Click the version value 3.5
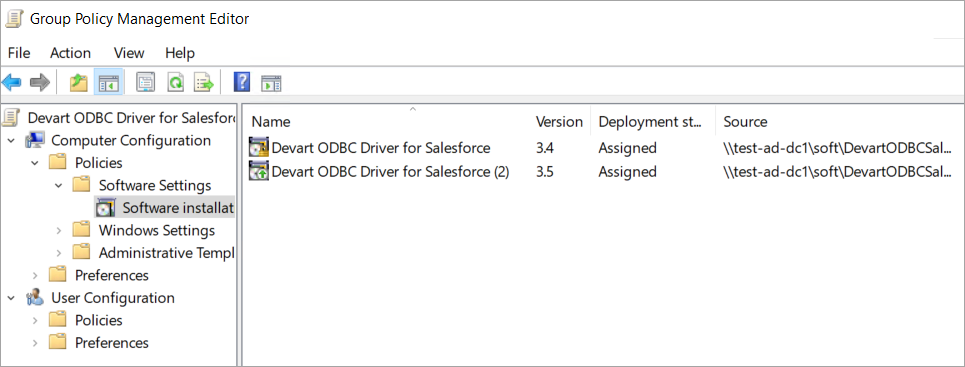The image size is (965, 367). pos(545,171)
